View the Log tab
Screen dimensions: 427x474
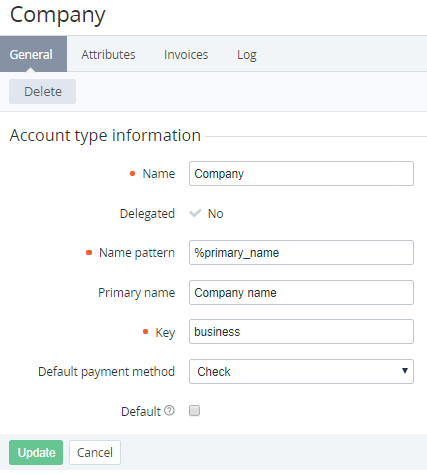point(247,54)
